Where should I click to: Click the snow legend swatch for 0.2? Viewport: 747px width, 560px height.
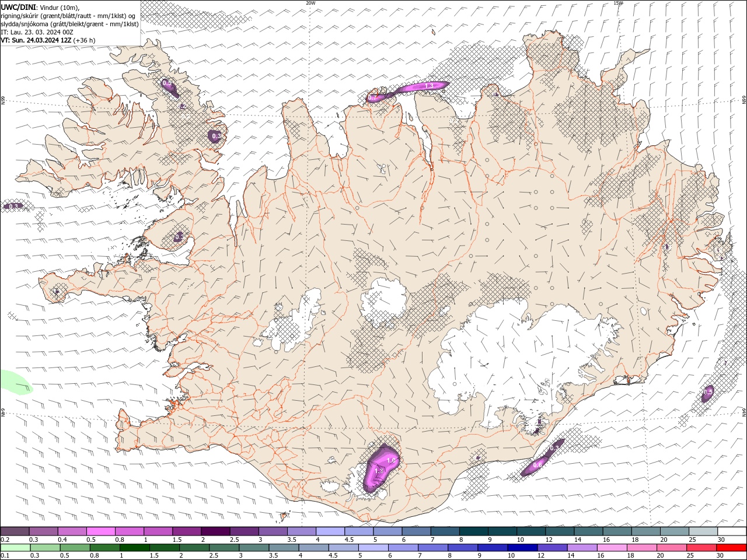point(15,531)
